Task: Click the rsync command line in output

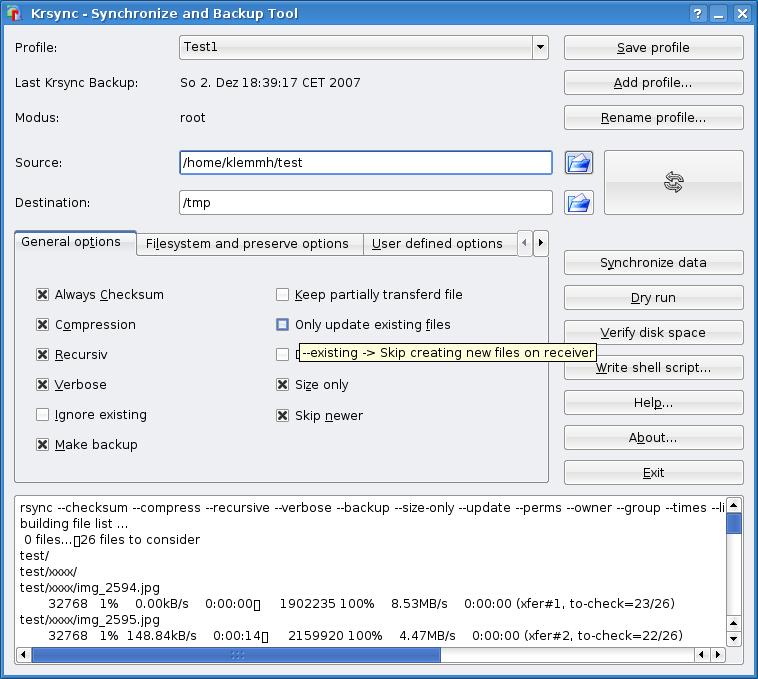Action: [x=372, y=507]
